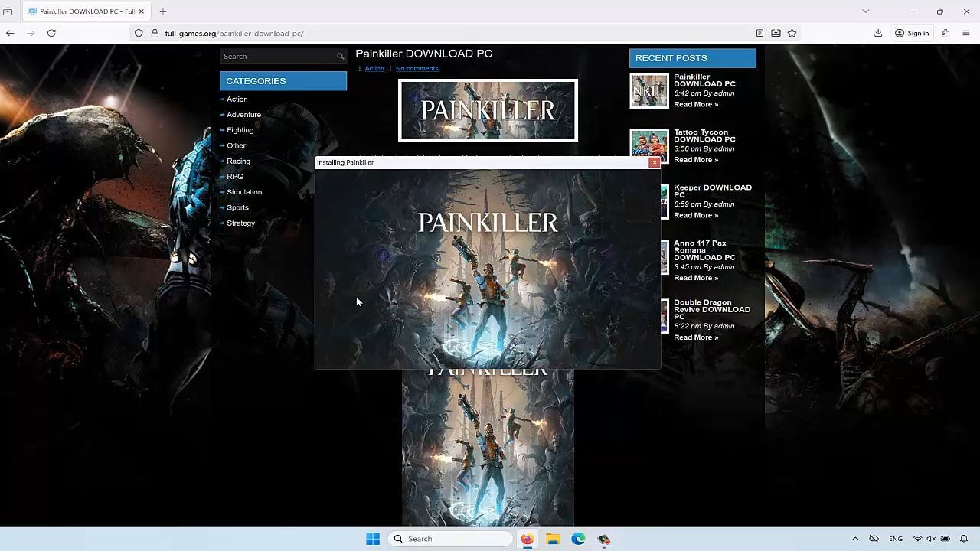Open the Extensions puzzle icon
This screenshot has width=980, height=551.
(x=946, y=33)
